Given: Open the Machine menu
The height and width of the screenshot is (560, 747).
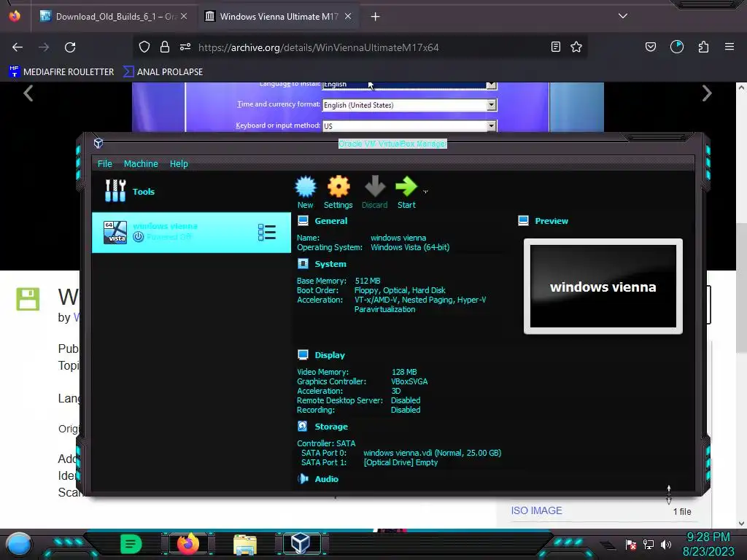Looking at the screenshot, I should (141, 164).
